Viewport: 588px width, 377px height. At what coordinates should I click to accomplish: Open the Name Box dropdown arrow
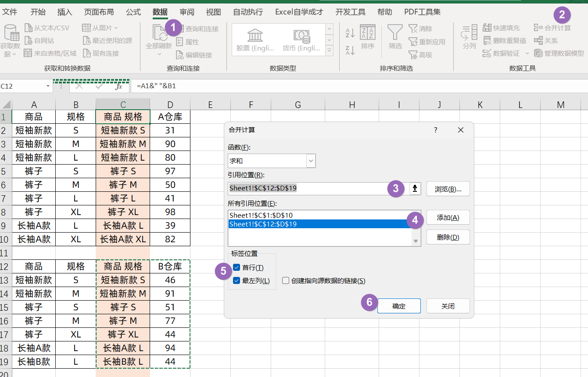[48, 86]
